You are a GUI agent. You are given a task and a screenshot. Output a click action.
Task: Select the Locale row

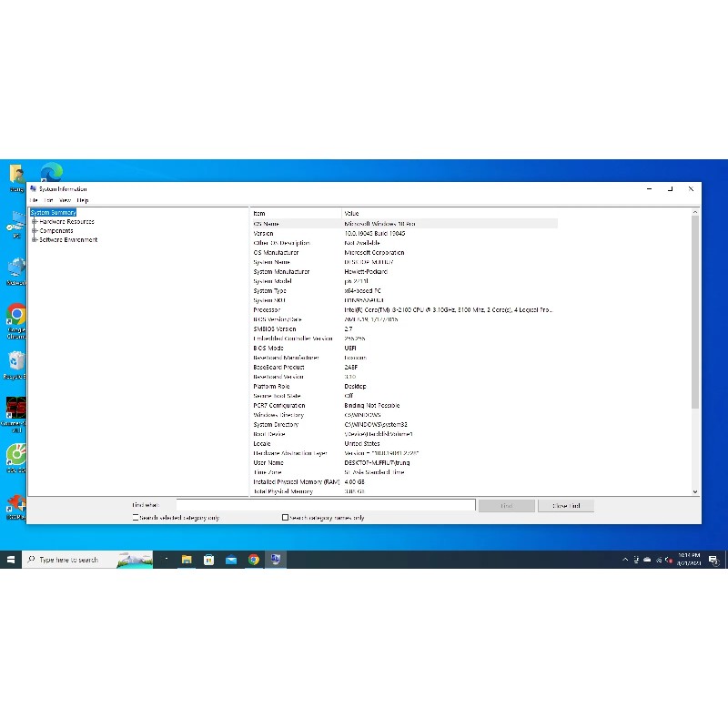coord(404,443)
